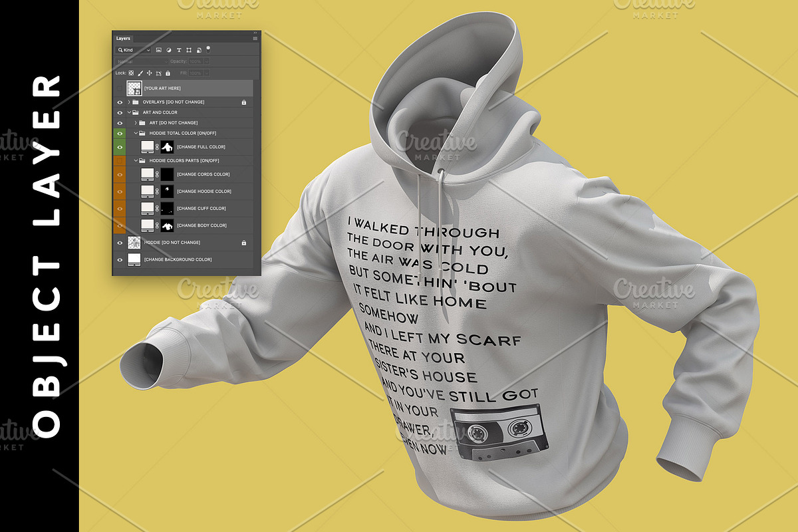Hide the ART AND COLOR group
Viewport: 798px width, 532px height.
(x=120, y=112)
